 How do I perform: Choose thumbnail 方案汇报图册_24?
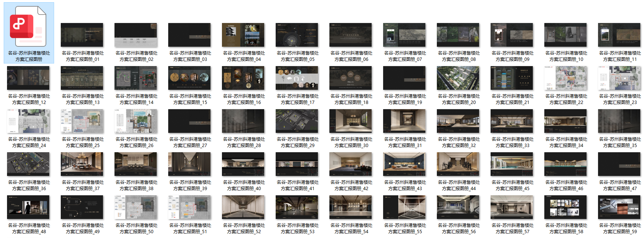(28, 121)
